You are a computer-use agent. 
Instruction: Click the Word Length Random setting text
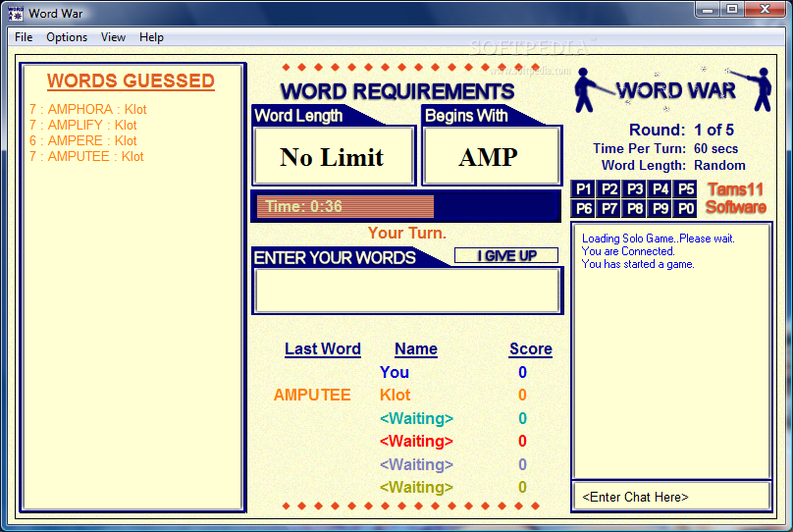point(673,165)
